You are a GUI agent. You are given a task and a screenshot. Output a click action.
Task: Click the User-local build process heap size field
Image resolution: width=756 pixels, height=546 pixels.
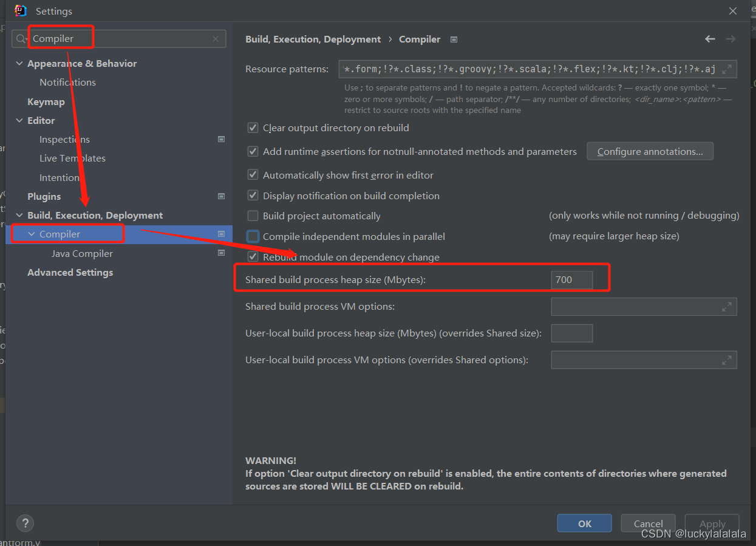click(572, 333)
